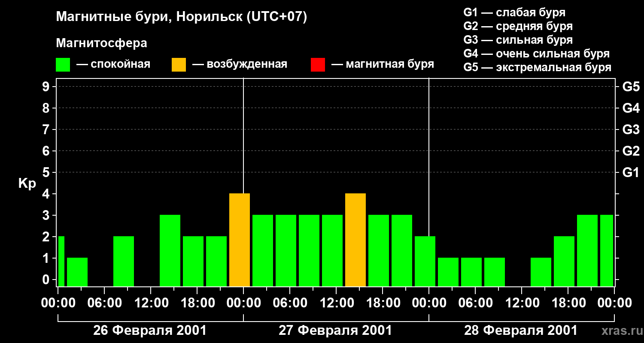Viewport: 644px width, 343px height.
Task: Click the right axis label G5
Action: [x=631, y=87]
